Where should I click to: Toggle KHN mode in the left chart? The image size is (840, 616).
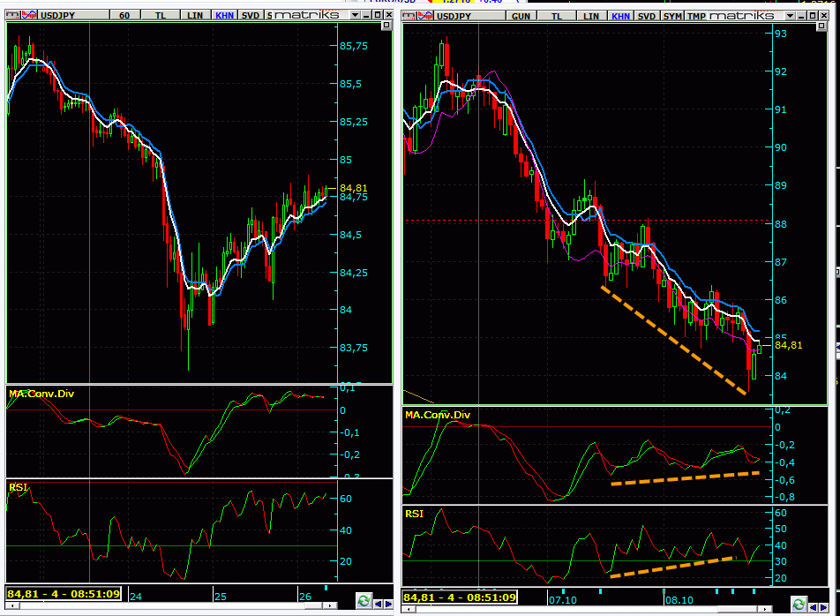[x=225, y=15]
